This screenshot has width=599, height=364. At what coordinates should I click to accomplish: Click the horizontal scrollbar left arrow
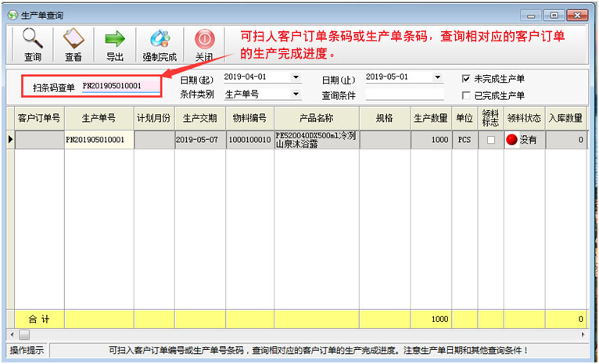(x=13, y=334)
